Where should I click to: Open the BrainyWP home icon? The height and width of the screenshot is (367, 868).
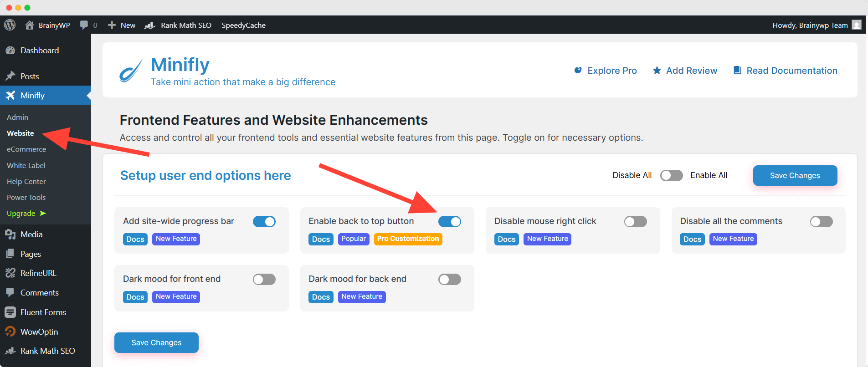point(30,25)
